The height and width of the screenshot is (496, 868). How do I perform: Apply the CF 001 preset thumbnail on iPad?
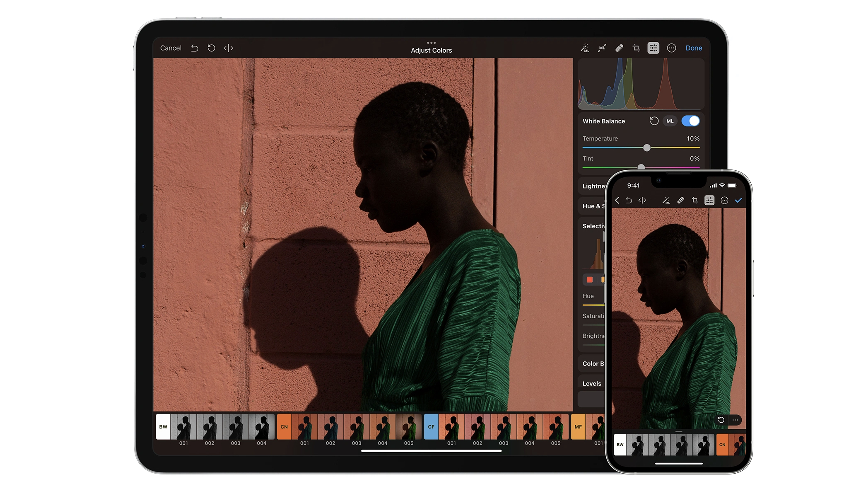pyautogui.click(x=451, y=427)
